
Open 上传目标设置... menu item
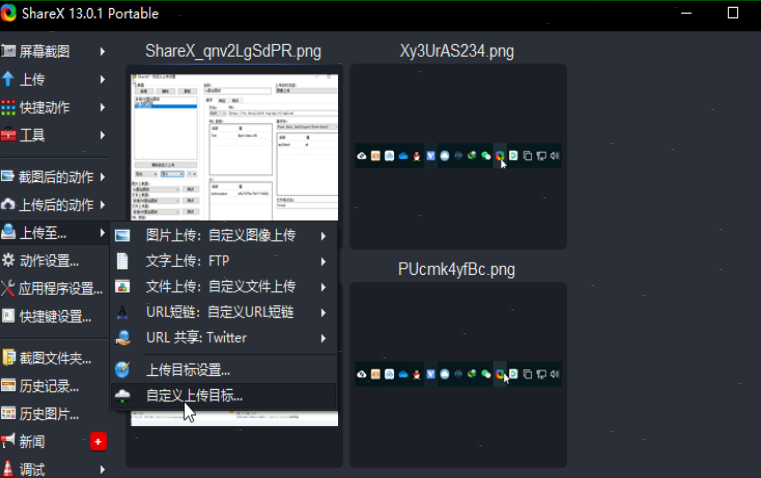[223, 370]
